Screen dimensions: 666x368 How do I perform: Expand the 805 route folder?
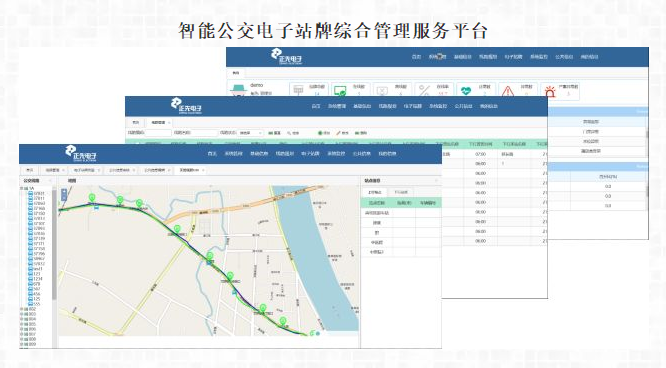click(x=22, y=324)
